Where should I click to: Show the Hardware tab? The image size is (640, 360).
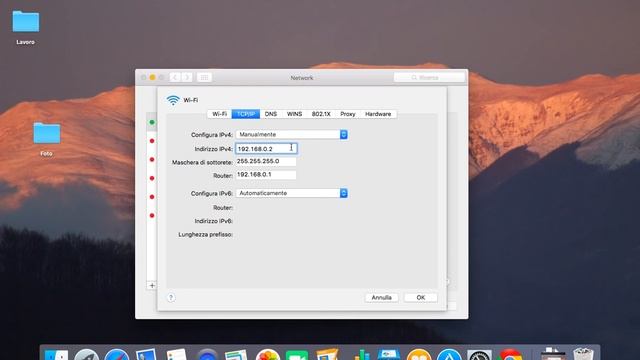coord(378,114)
